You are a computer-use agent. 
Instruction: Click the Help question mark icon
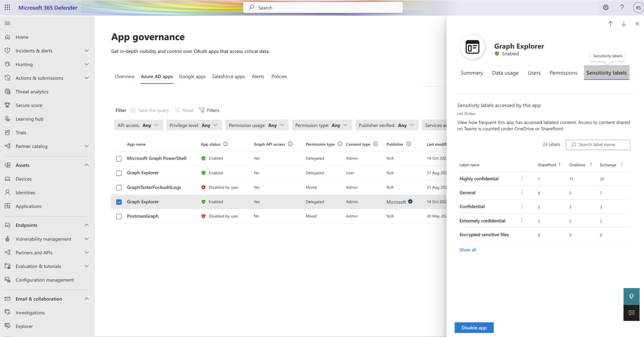(621, 7)
